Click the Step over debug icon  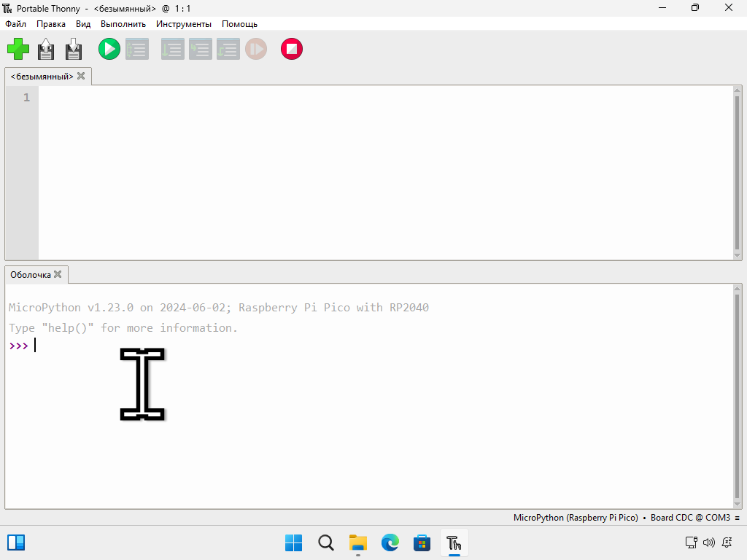tap(172, 49)
